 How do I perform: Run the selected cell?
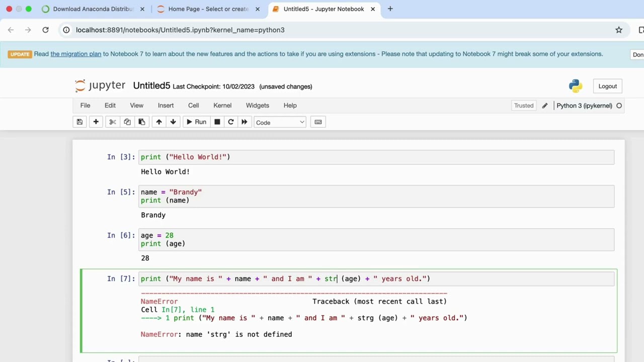point(196,122)
